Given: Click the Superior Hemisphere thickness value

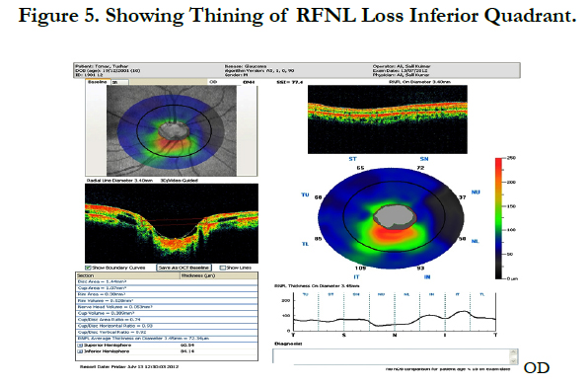Looking at the screenshot, I should pos(186,346).
